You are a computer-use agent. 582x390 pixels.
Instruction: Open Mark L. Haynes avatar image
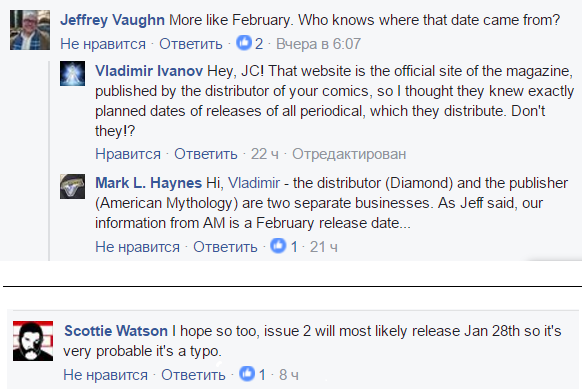coord(72,186)
